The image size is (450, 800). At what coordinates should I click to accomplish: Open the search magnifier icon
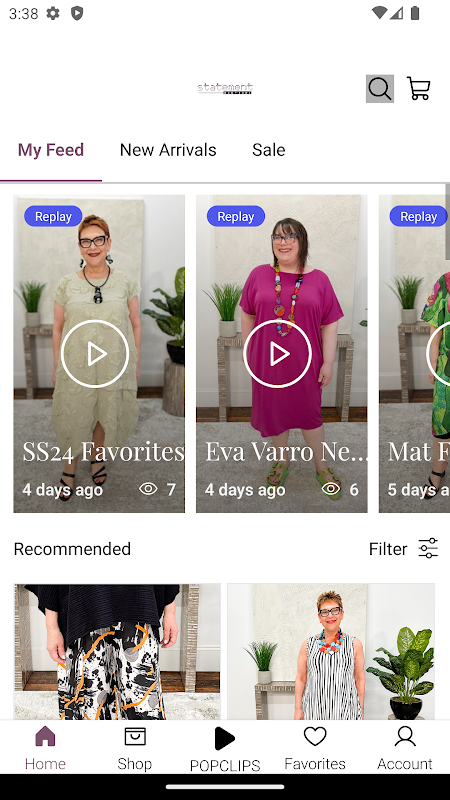[x=380, y=89]
